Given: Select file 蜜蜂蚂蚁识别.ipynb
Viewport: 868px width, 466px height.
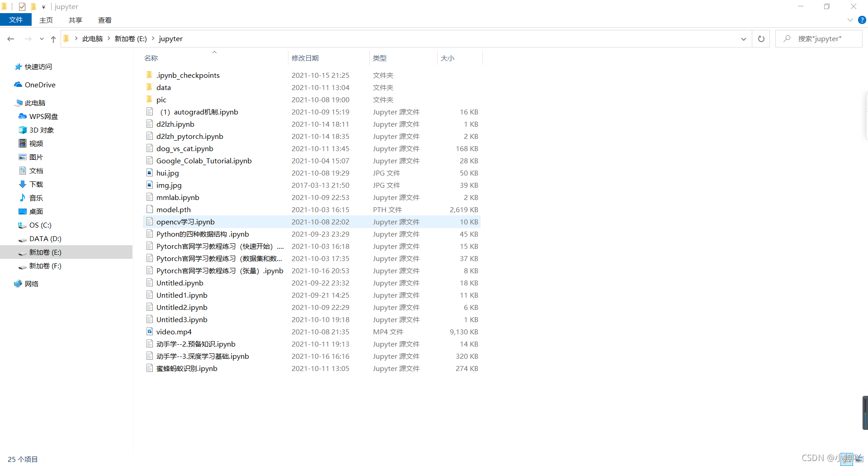Looking at the screenshot, I should (x=187, y=368).
